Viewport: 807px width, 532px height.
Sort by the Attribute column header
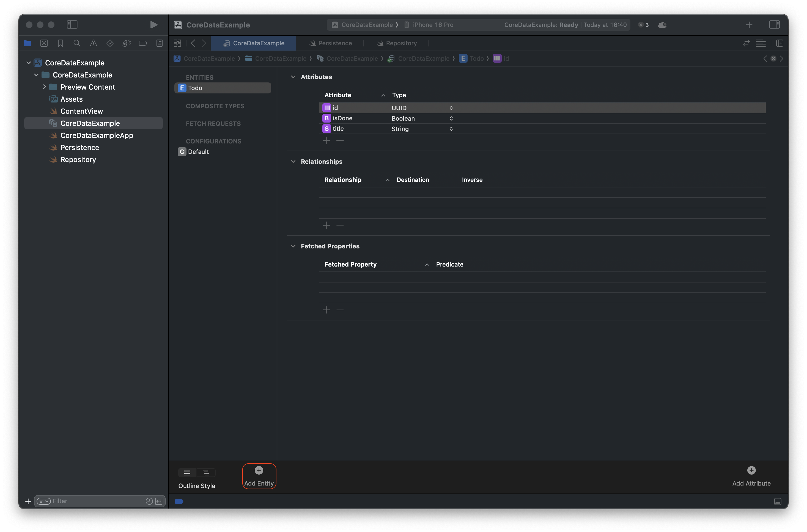point(338,95)
